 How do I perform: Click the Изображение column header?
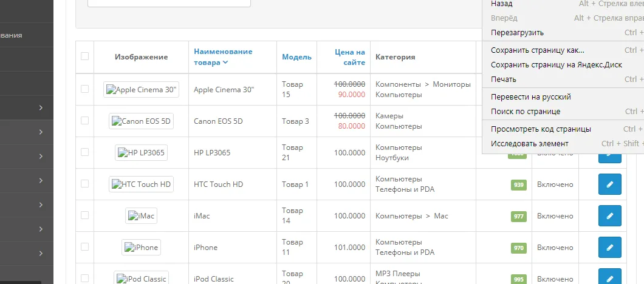click(142, 57)
